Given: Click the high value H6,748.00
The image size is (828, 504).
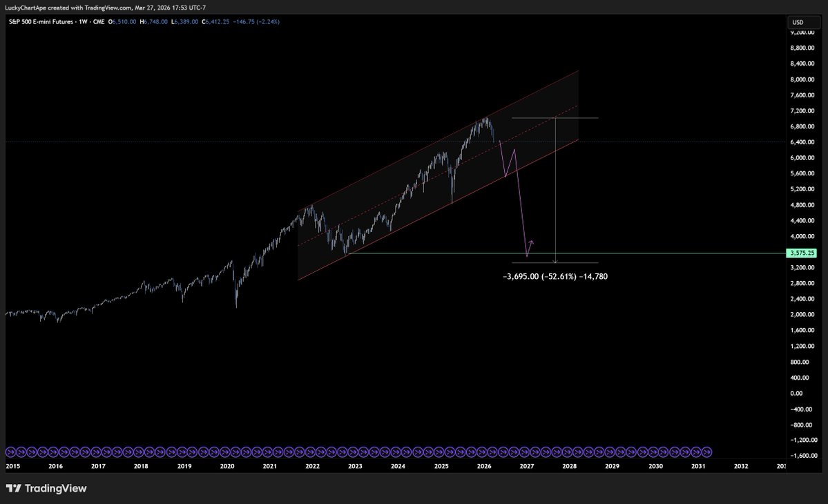Looking at the screenshot, I should pyautogui.click(x=154, y=21).
